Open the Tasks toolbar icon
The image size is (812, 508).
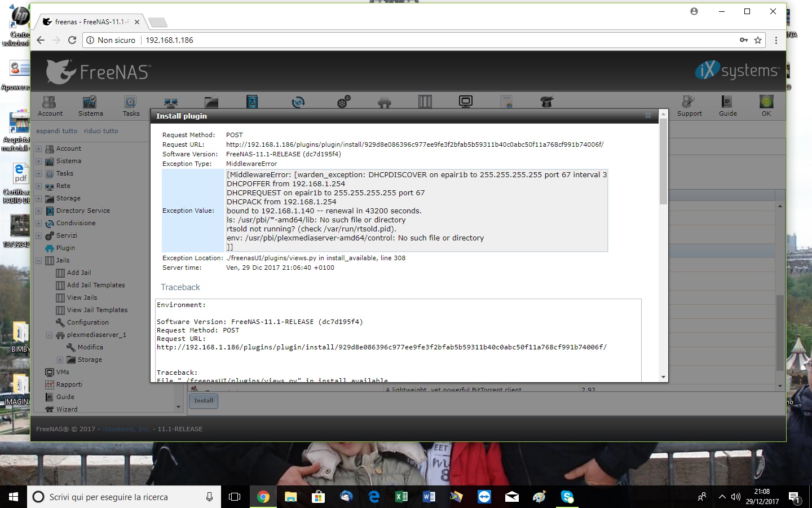131,106
